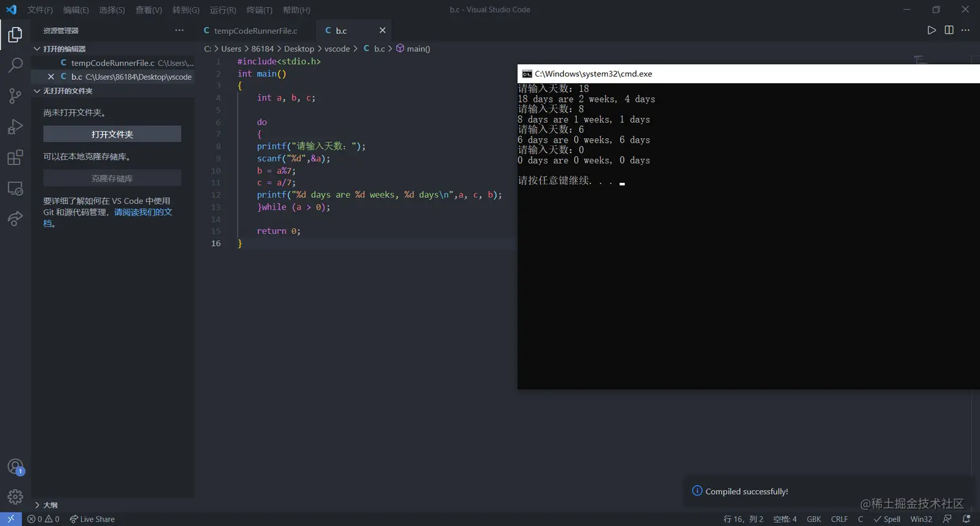Viewport: 980px width, 526px height.
Task: Open the feedback icon in status bar
Action: tap(948, 519)
